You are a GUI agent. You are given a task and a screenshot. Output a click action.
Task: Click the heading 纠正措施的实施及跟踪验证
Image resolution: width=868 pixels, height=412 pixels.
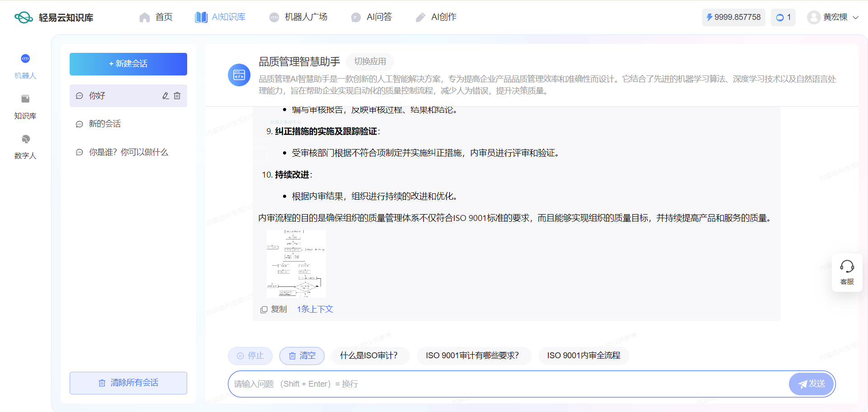coord(326,131)
